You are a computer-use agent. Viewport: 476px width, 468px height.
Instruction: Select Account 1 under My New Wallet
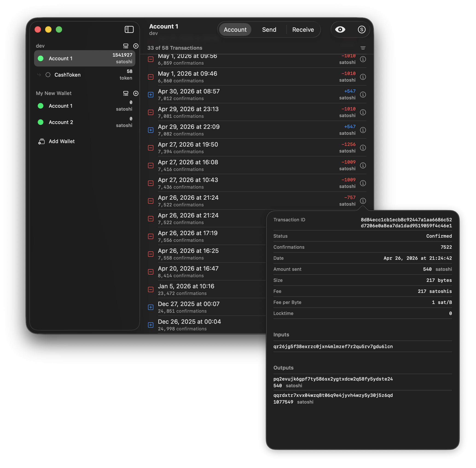click(84, 106)
